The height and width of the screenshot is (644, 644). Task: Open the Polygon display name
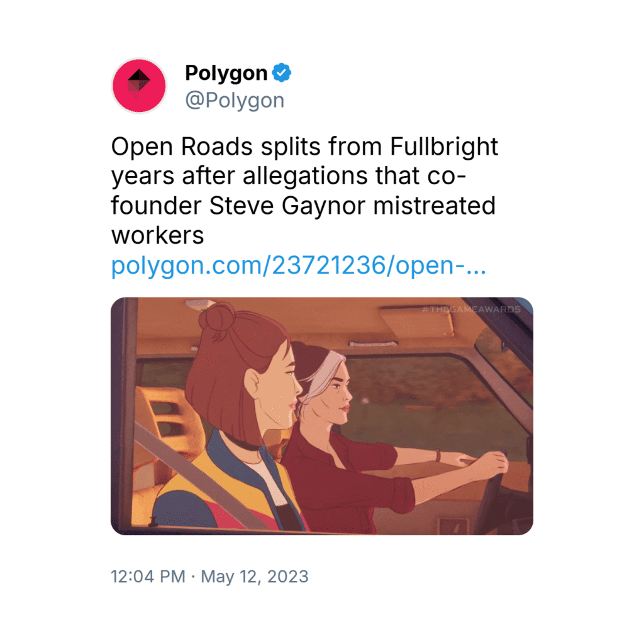click(x=226, y=74)
